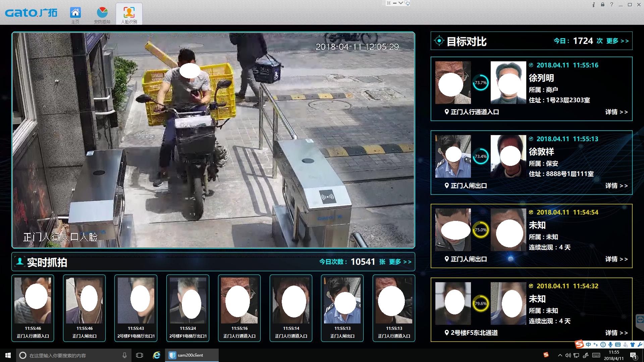The height and width of the screenshot is (362, 644).
Task: Open 更多 link in 实时抓拍 header
Action: point(400,262)
